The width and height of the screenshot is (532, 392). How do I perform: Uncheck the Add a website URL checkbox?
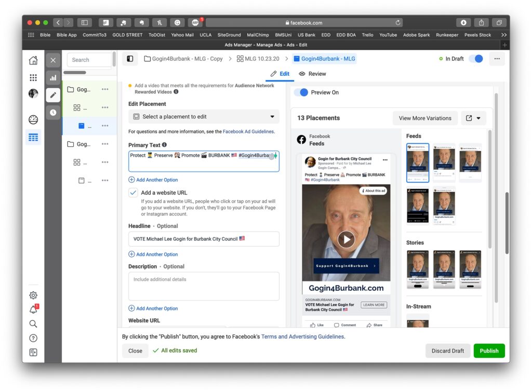tap(133, 193)
